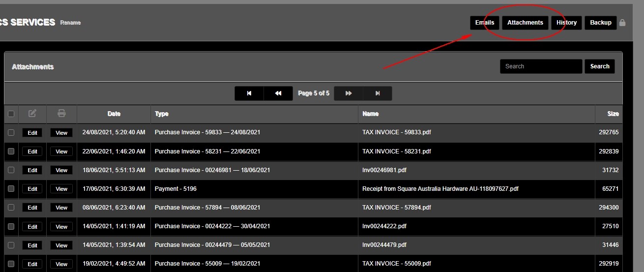644x272 pixels.
Task: Open the Emails tab
Action: click(485, 23)
